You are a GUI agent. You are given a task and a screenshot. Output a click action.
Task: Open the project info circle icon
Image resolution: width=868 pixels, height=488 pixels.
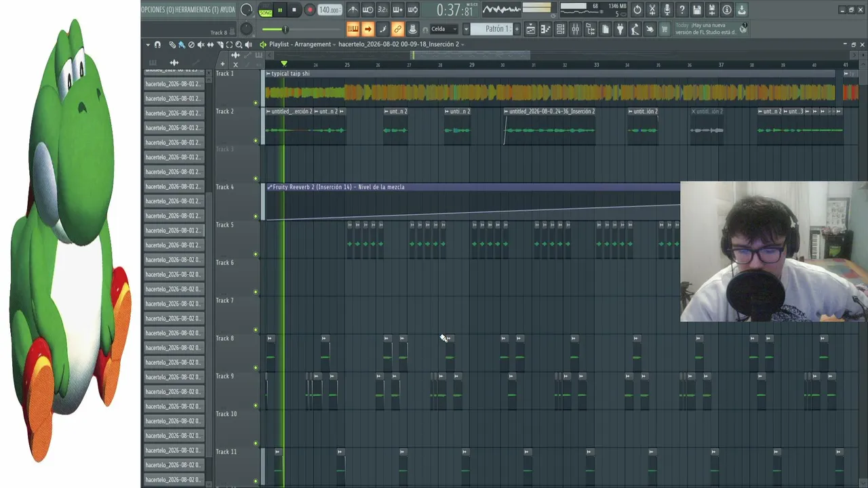tap(727, 10)
